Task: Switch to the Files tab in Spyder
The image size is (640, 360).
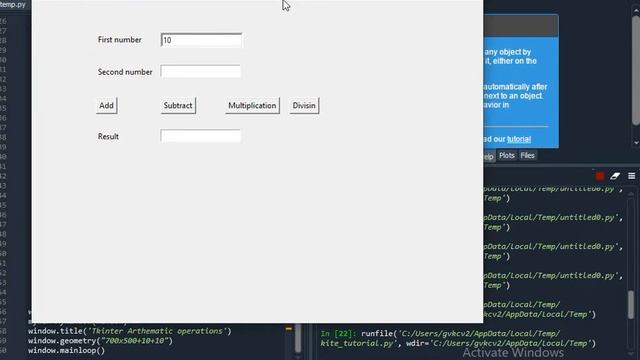Action: click(x=527, y=156)
